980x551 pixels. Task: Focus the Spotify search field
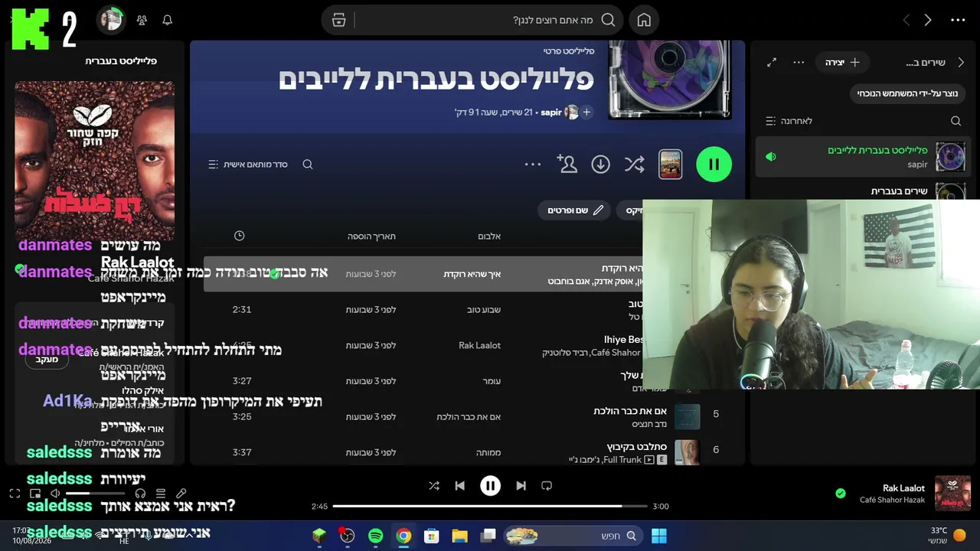[490, 20]
